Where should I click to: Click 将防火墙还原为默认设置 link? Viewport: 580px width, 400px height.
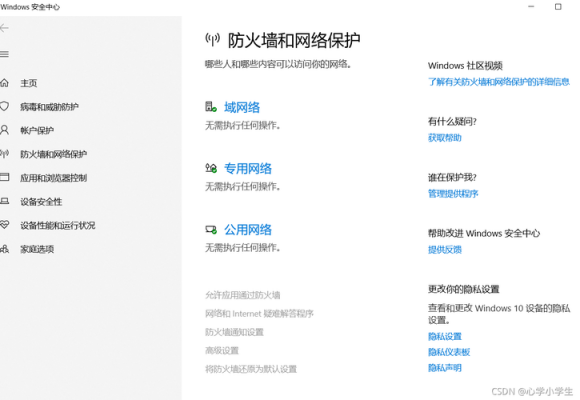(251, 369)
